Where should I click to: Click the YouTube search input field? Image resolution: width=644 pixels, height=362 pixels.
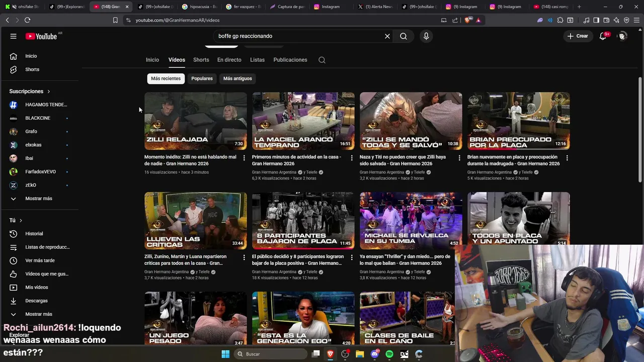(x=299, y=36)
